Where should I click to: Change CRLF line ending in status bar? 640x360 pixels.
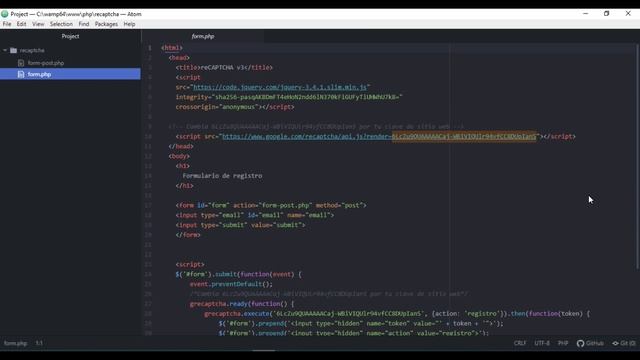520,343
